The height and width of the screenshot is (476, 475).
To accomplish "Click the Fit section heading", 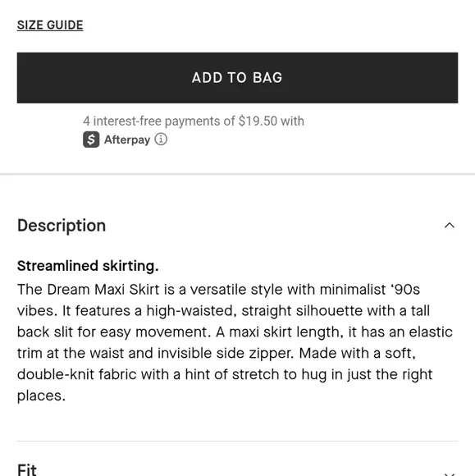I will click(x=27, y=470).
